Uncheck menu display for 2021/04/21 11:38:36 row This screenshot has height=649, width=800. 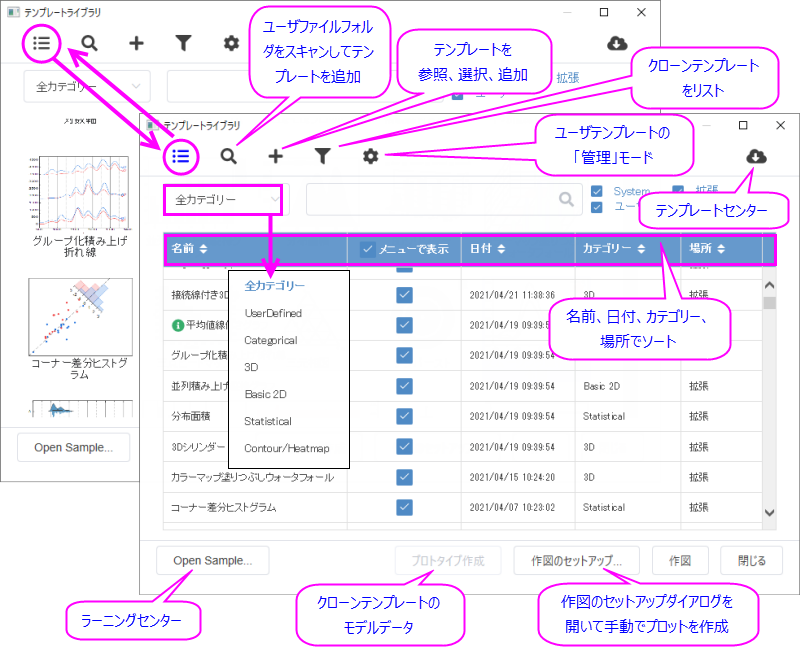pos(404,295)
